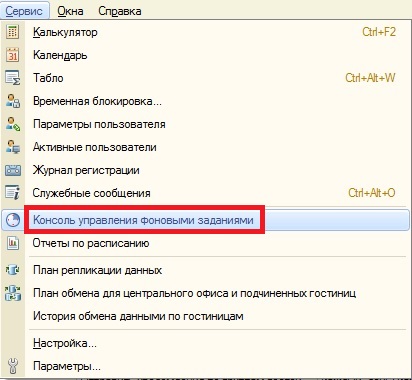This screenshot has width=412, height=380.
Task: Click the Табло sigma icon
Action: pyautogui.click(x=13, y=78)
